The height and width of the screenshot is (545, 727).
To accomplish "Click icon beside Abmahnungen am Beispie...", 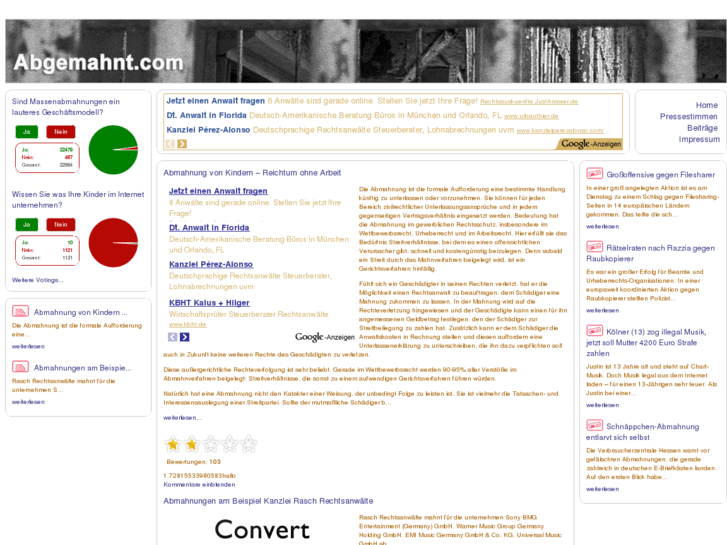I will (x=20, y=367).
